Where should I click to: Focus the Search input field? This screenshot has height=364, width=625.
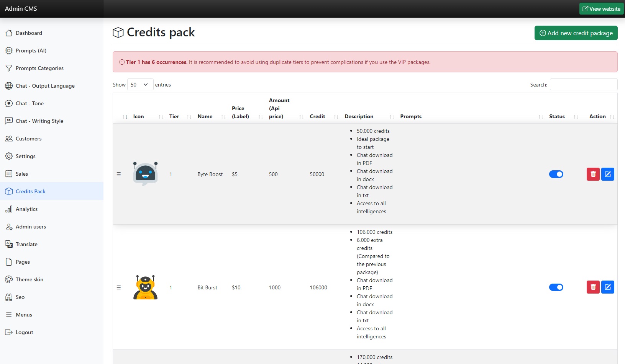coord(583,85)
